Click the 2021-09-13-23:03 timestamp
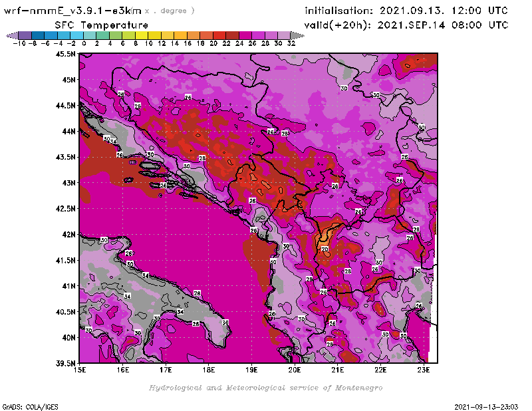Viewport: 532px width, 411px height. tap(487, 406)
